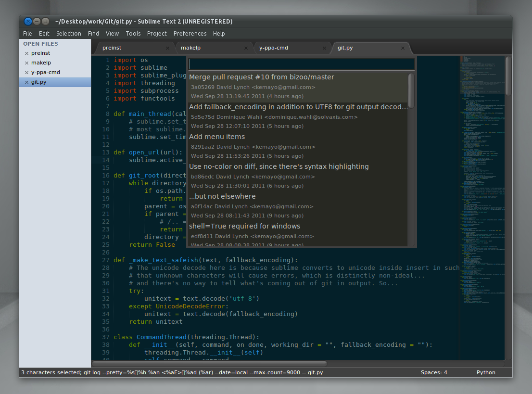Click the 'OPEN FILES' sidebar heading
The image size is (532, 394).
point(40,44)
